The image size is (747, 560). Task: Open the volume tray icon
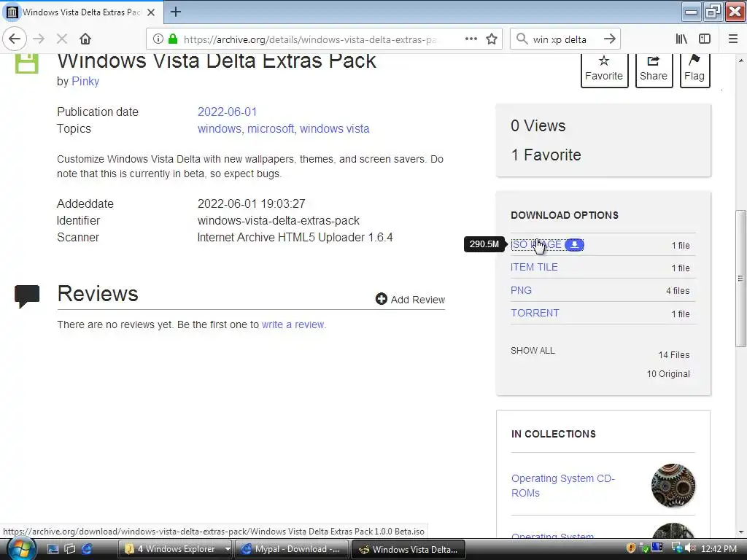(690, 548)
